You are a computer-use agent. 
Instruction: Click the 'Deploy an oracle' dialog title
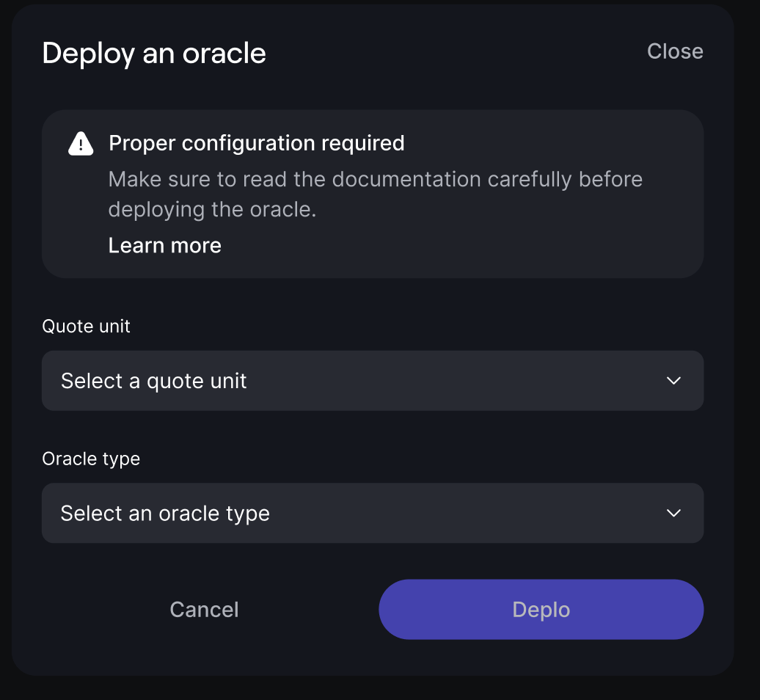pos(154,54)
